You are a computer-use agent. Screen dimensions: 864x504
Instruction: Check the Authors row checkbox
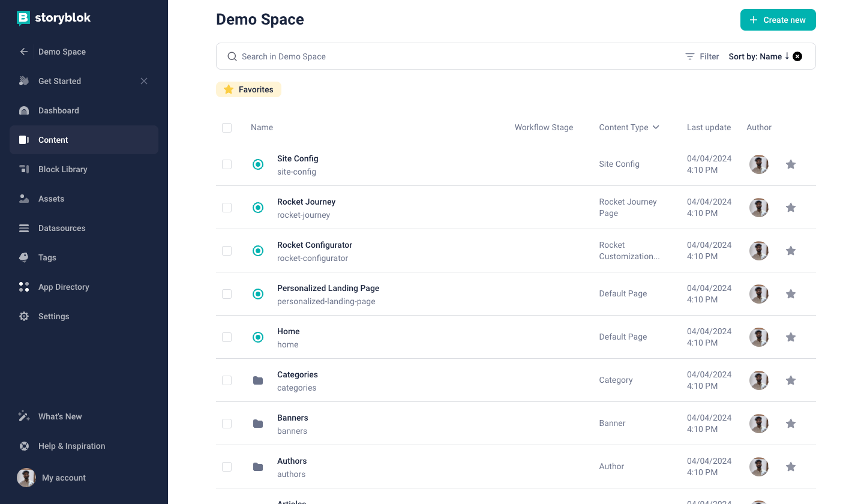(x=227, y=467)
